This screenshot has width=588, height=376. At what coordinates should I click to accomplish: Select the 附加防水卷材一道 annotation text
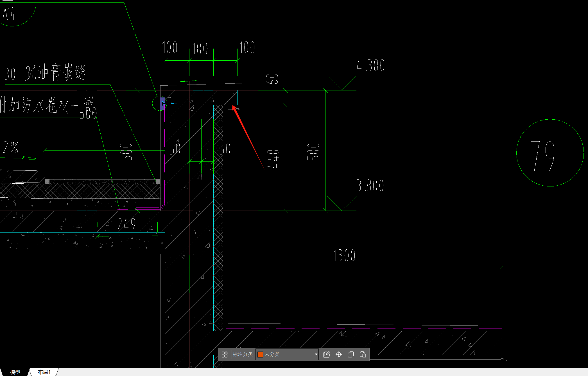pyautogui.click(x=47, y=104)
